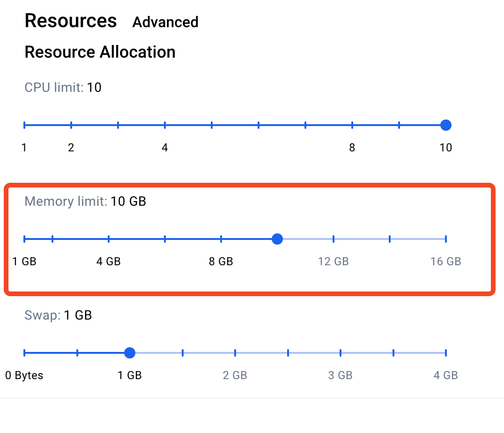Set Swap to the 4 GB tick
The image size is (504, 433).
[446, 353]
